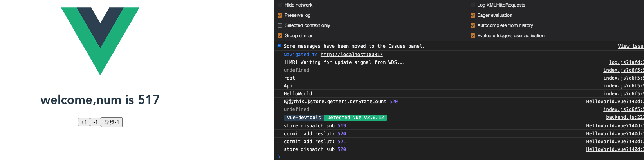Toggle Autocomplete from history checkbox
This screenshot has height=160, width=644.
[473, 25]
